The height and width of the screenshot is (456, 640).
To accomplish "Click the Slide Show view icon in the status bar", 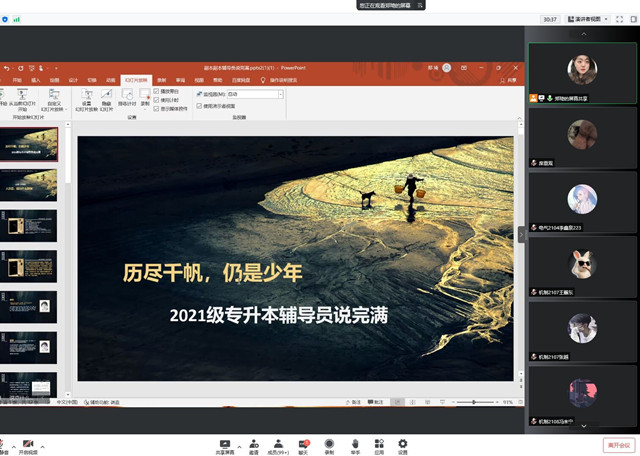I will pyautogui.click(x=442, y=403).
